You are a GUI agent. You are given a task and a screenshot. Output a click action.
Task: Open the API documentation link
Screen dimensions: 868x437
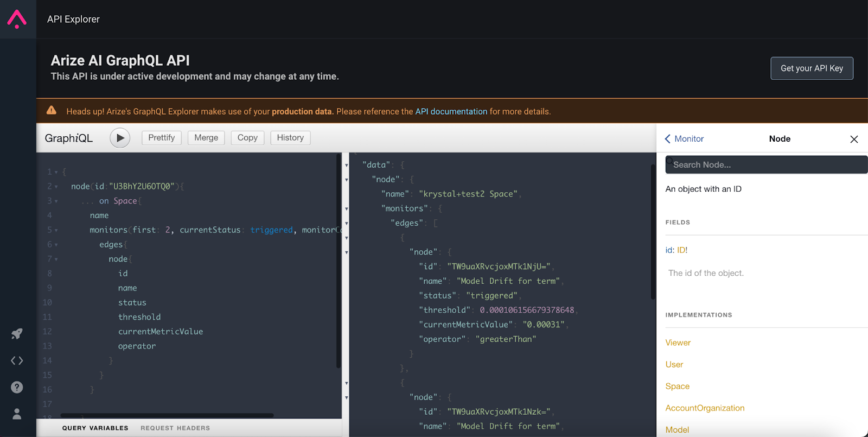point(451,111)
